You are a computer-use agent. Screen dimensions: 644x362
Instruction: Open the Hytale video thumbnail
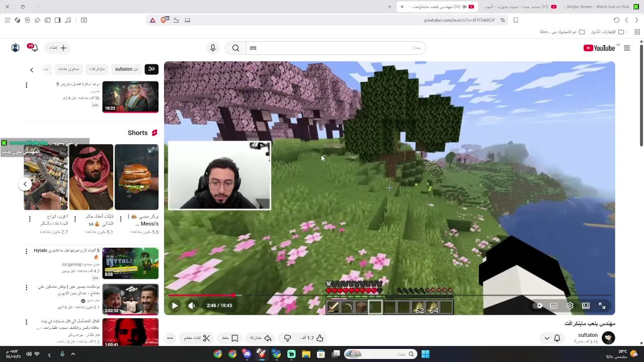click(x=130, y=263)
